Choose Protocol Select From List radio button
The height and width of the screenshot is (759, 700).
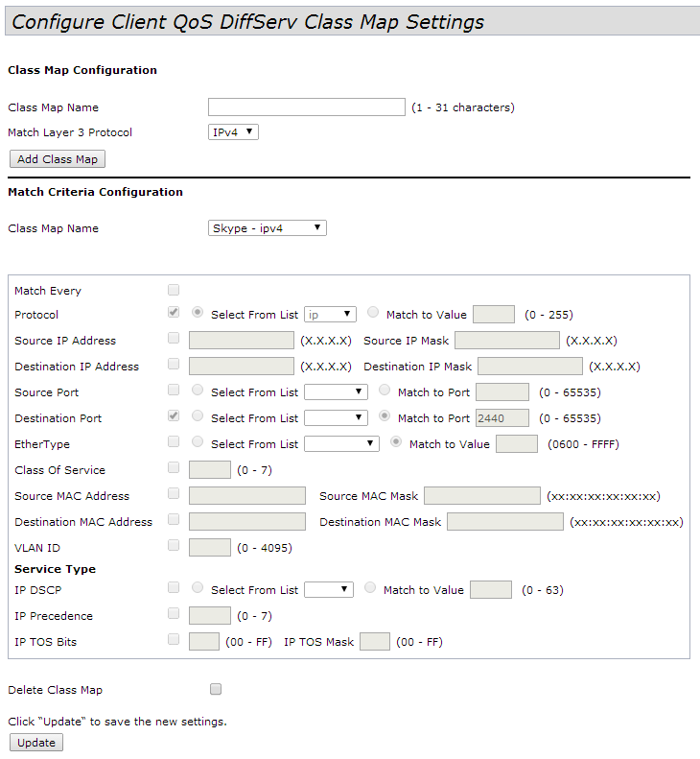click(198, 313)
